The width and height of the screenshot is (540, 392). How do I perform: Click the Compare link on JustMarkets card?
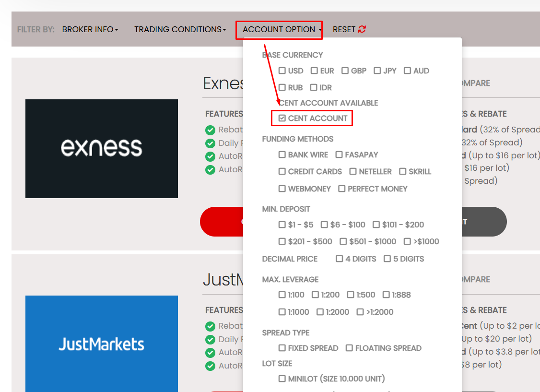click(476, 279)
